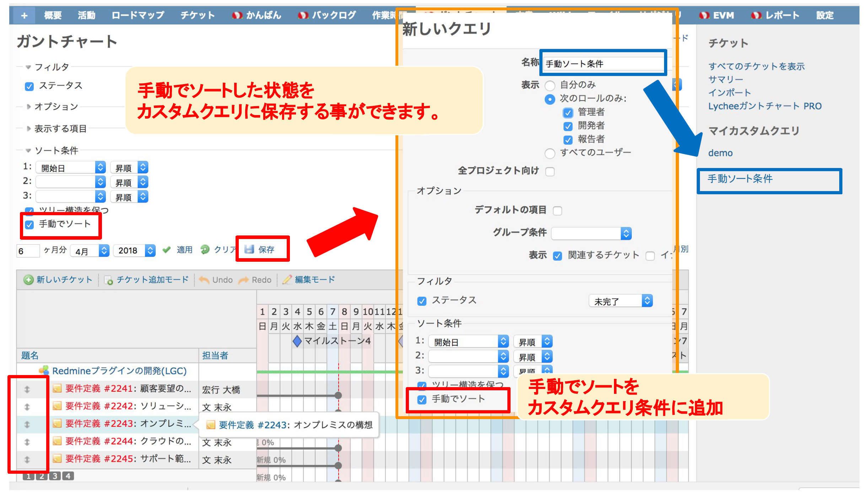Click the drag handle for ticket #2245

[27, 460]
